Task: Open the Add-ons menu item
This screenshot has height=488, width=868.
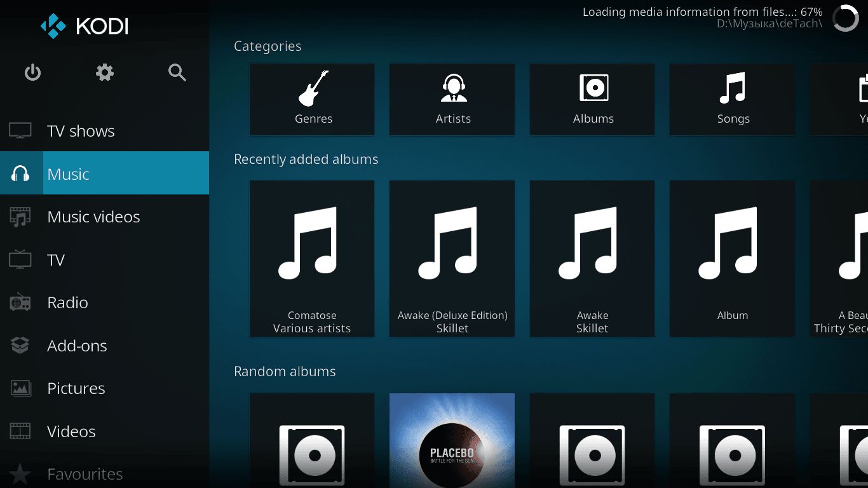Action: coord(104,345)
